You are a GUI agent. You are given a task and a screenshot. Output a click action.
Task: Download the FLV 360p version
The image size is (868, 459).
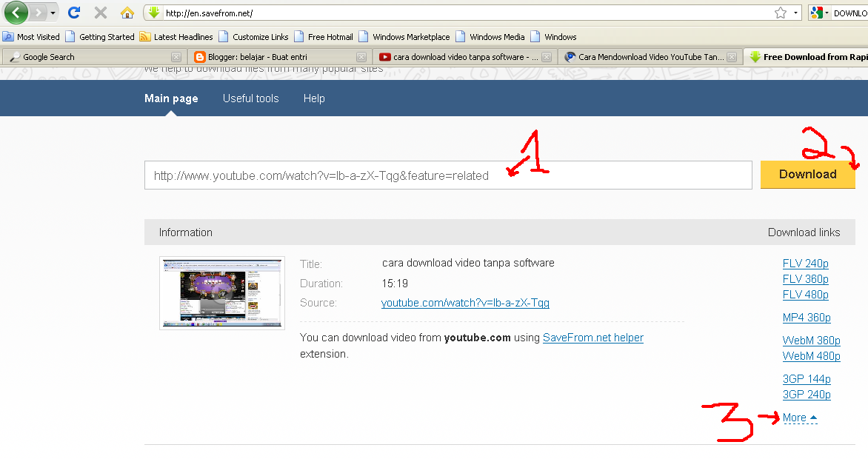click(806, 279)
